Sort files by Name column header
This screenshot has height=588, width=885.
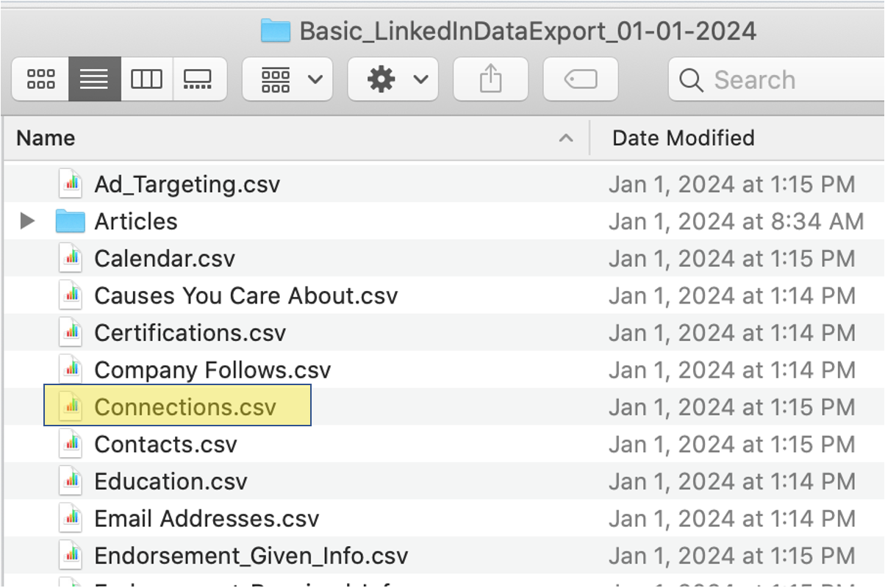pos(46,138)
